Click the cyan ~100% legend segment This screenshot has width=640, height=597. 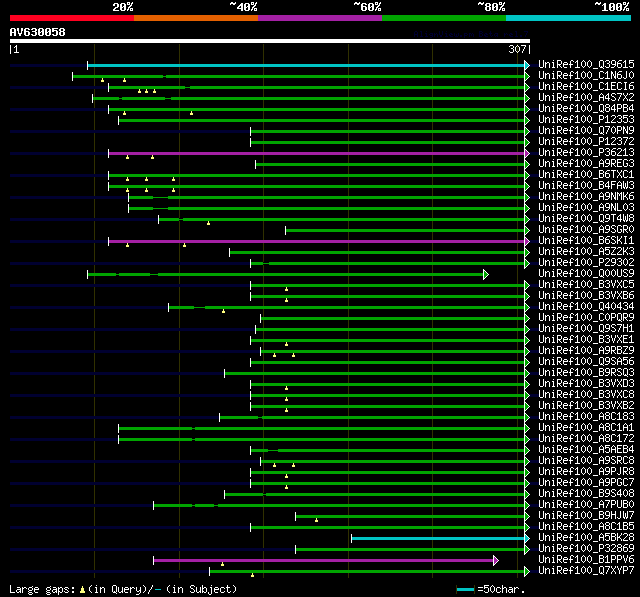click(x=568, y=18)
